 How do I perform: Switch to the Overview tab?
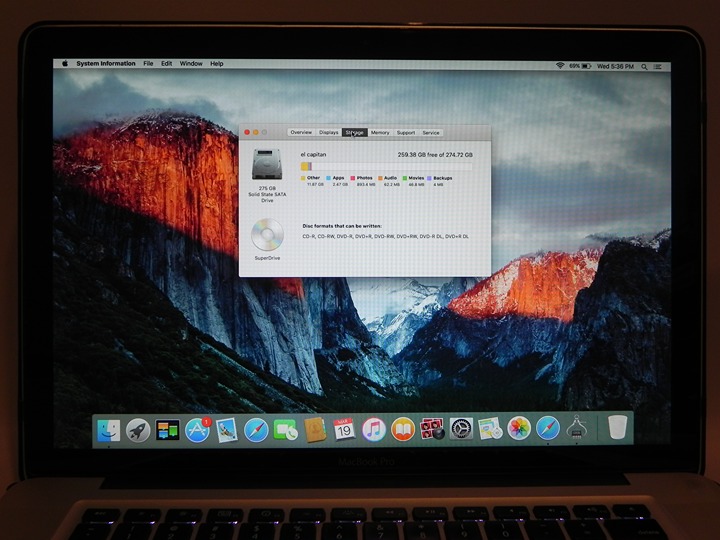tap(301, 132)
